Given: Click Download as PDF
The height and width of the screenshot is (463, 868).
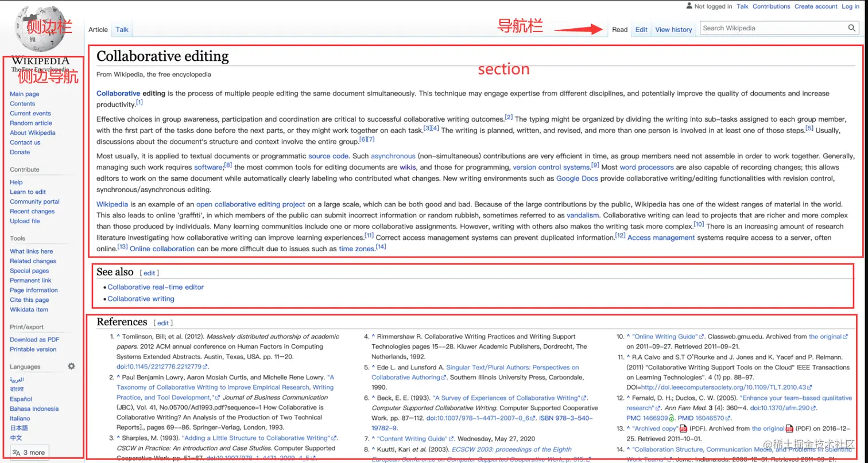Looking at the screenshot, I should pyautogui.click(x=34, y=340).
